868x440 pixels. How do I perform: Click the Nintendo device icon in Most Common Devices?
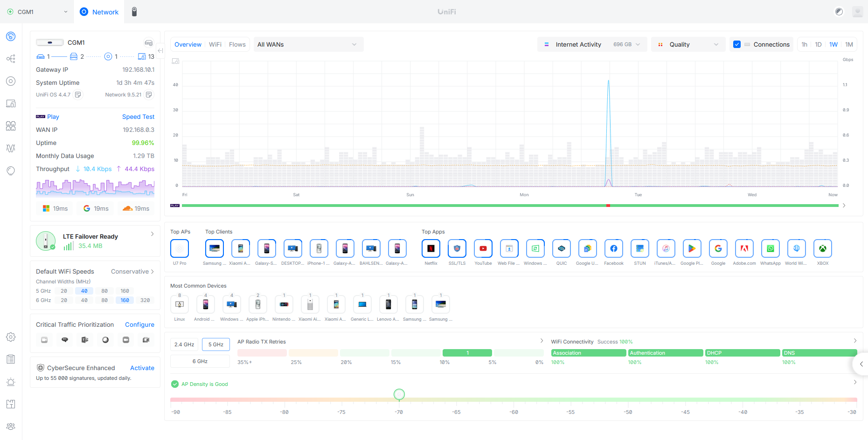pos(284,304)
